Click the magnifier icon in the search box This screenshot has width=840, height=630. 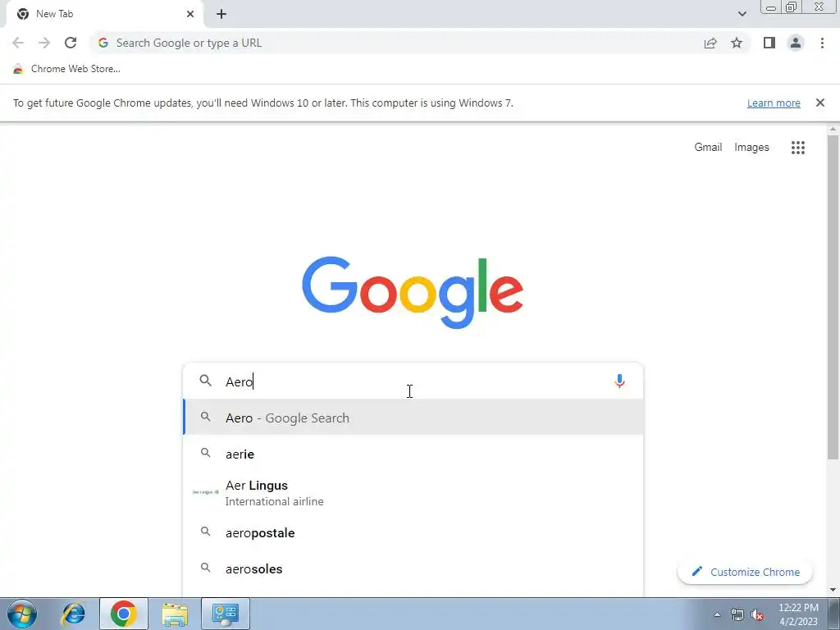coord(205,381)
